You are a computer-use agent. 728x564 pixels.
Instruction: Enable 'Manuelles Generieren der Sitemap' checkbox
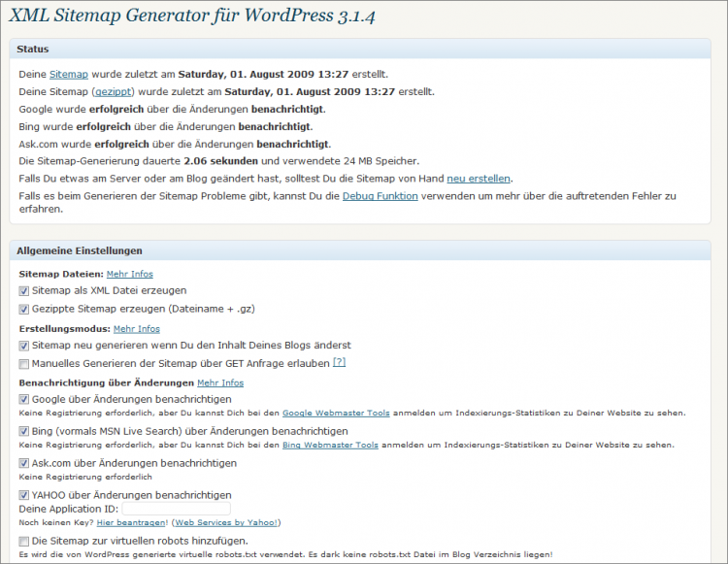click(24, 363)
